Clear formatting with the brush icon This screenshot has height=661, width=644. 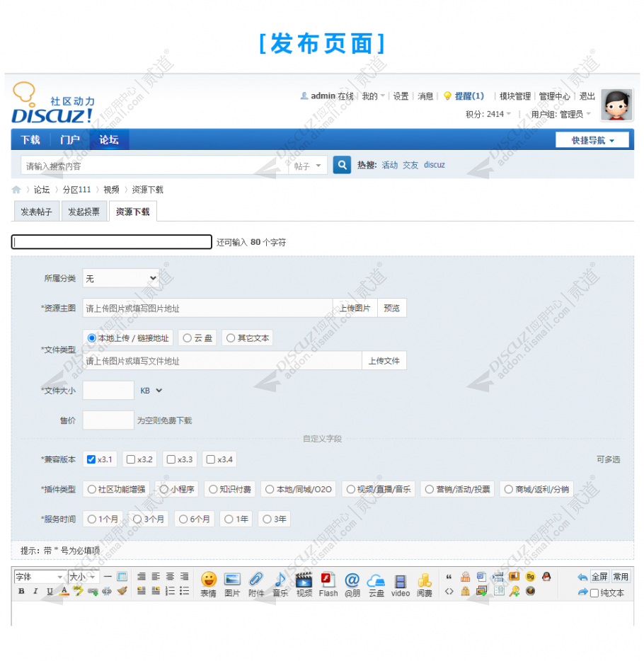tap(122, 591)
